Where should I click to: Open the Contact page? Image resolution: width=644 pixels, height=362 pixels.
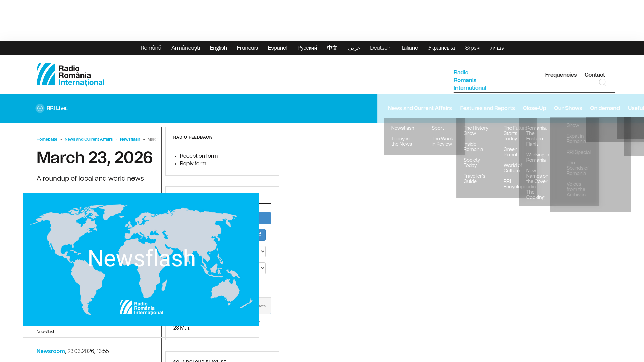tap(595, 75)
